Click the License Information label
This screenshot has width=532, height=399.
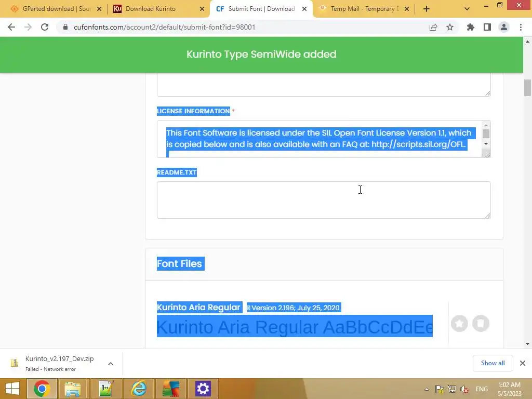point(193,111)
